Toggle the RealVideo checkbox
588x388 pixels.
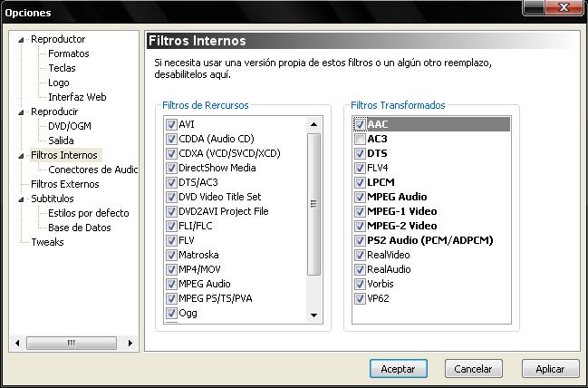(x=360, y=255)
